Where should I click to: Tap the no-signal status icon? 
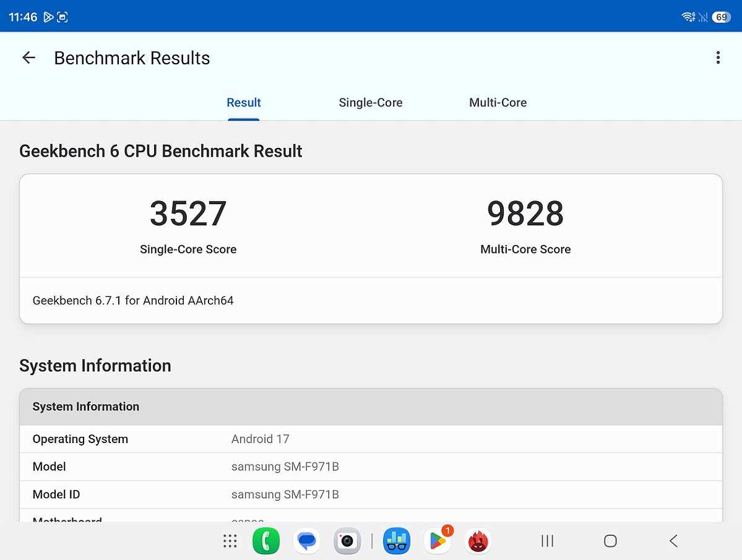[703, 17]
